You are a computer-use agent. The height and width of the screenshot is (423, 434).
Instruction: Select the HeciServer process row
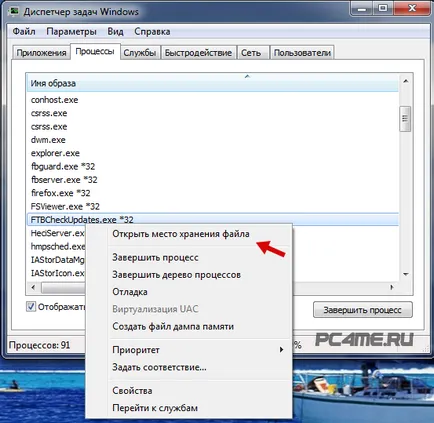coord(57,233)
